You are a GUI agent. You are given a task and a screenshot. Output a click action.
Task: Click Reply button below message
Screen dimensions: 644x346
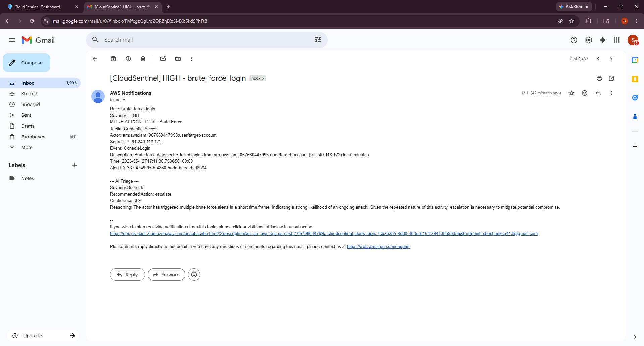pyautogui.click(x=128, y=275)
